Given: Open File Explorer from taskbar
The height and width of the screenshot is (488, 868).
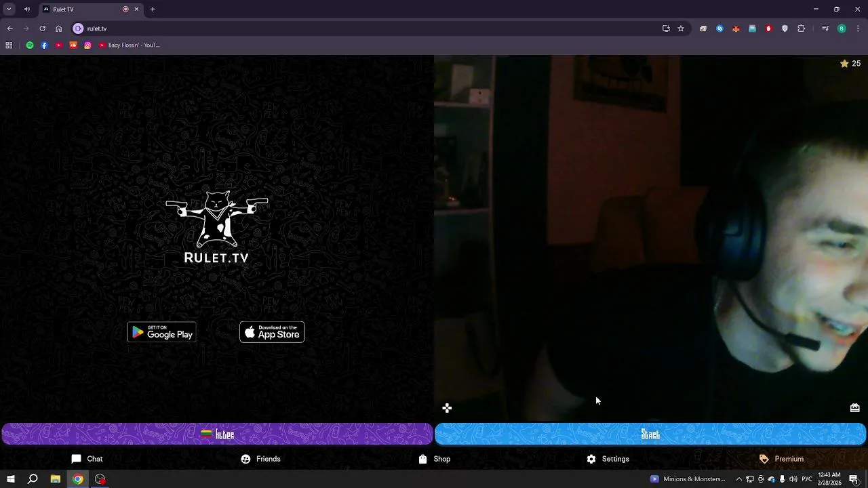Looking at the screenshot, I should 56,479.
